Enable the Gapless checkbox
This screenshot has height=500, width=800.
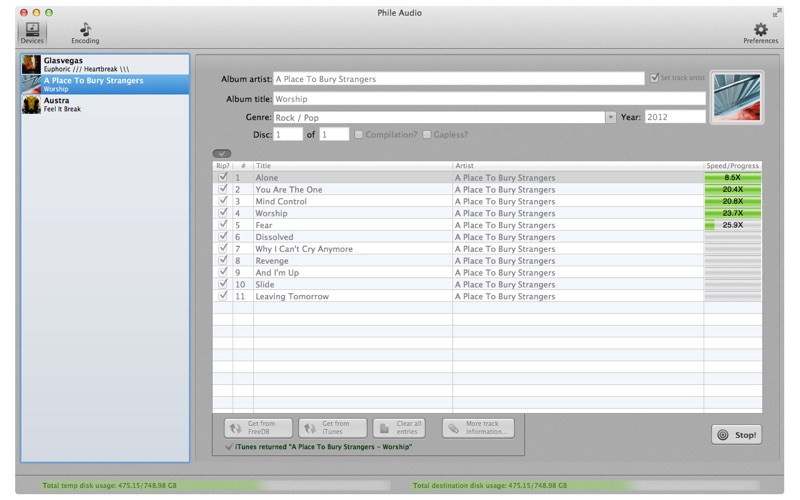(427, 135)
